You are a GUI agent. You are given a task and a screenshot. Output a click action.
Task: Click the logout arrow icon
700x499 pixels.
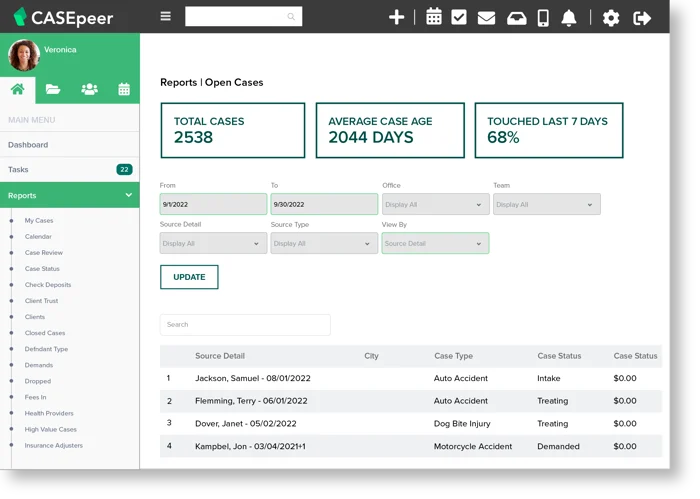(642, 18)
